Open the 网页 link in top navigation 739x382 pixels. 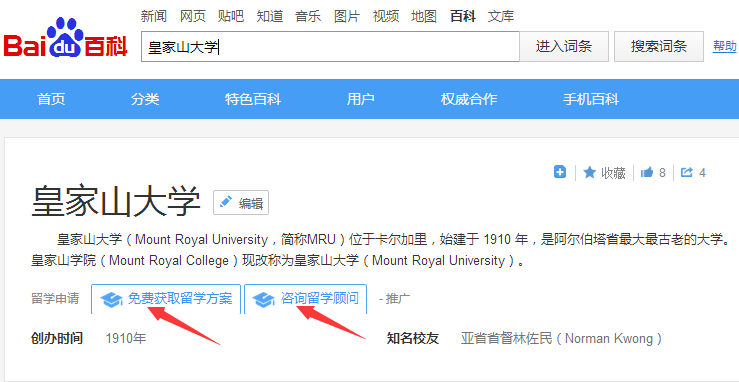pyautogui.click(x=193, y=16)
